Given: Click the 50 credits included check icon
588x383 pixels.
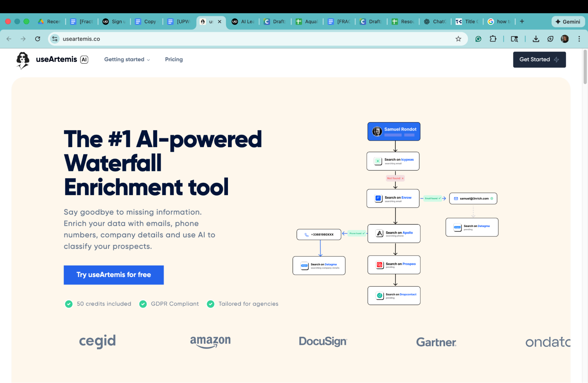Looking at the screenshot, I should click(69, 304).
